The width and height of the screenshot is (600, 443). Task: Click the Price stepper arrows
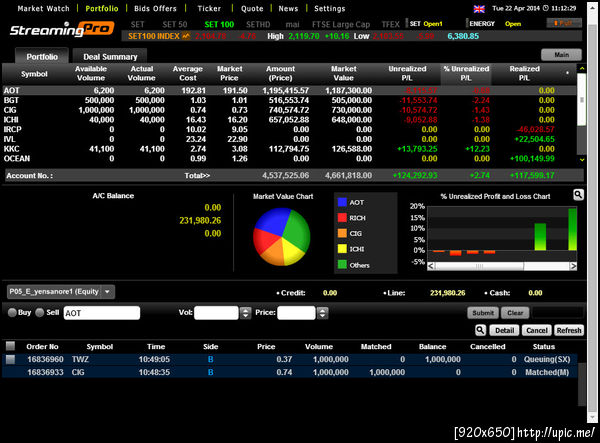tap(323, 313)
